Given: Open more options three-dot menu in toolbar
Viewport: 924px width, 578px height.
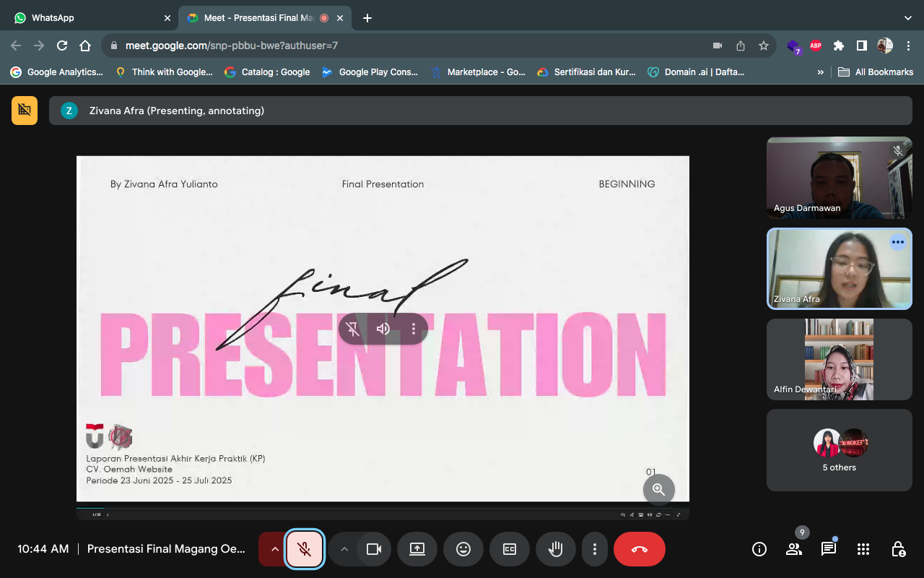Looking at the screenshot, I should coord(594,549).
